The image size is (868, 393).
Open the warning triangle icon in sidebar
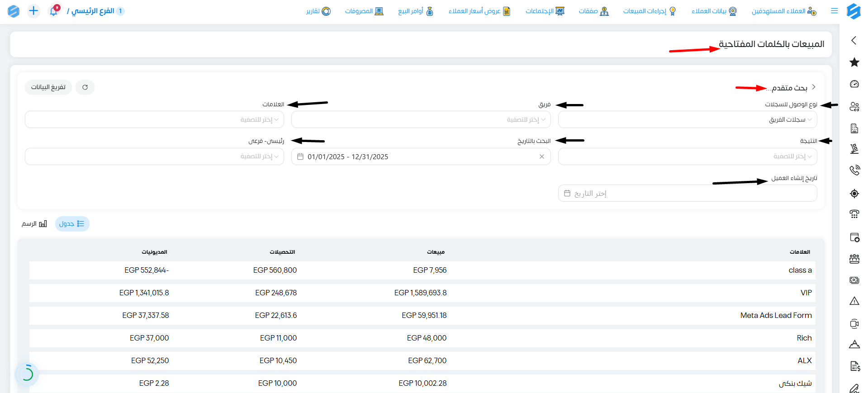854,301
